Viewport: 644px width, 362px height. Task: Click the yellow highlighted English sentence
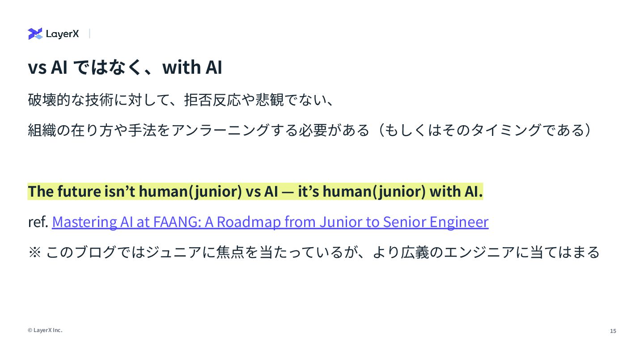tap(255, 191)
